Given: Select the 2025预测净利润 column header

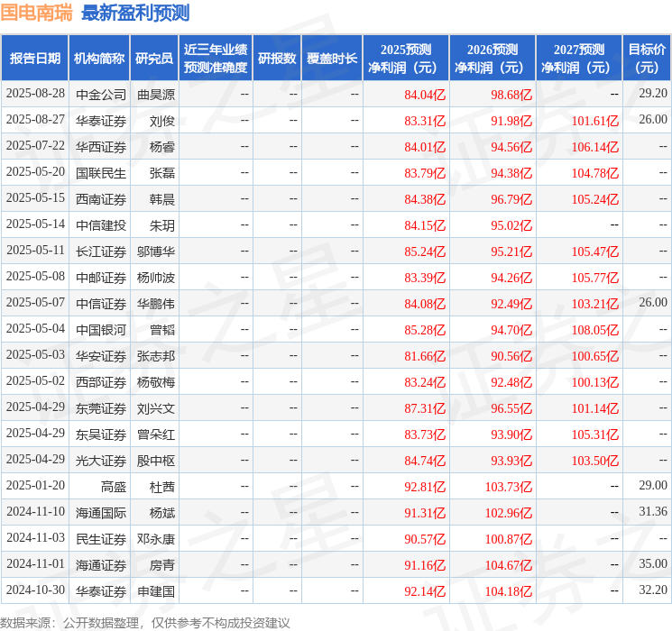Looking at the screenshot, I should tap(406, 58).
